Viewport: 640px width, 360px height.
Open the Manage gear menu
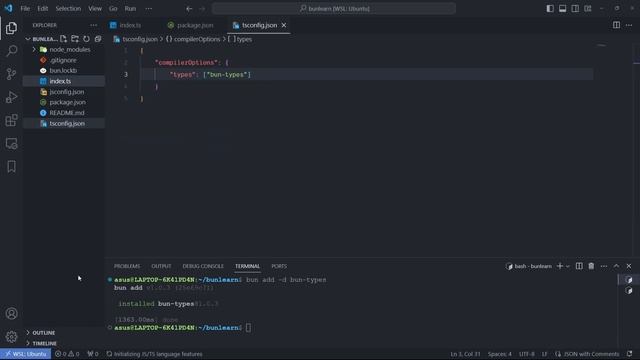click(x=11, y=337)
